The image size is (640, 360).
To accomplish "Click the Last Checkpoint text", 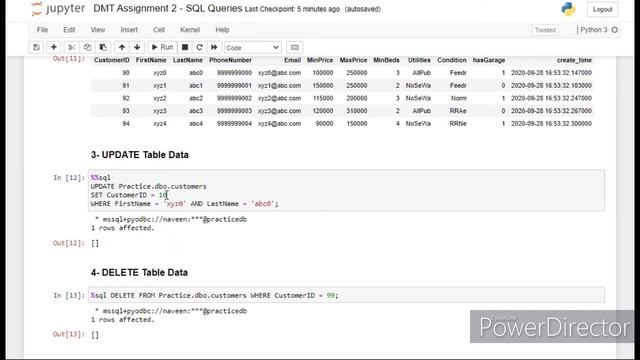I will point(292,9).
